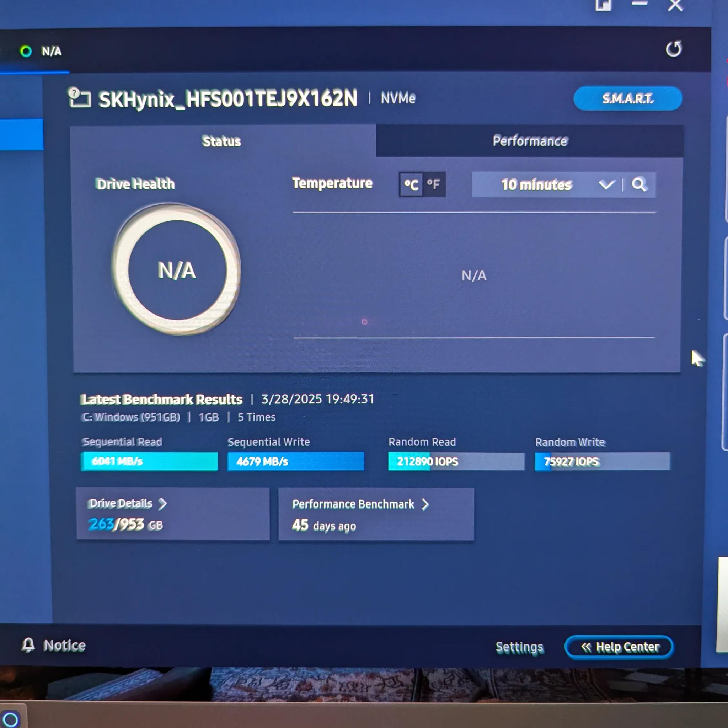Click the temperature graph N/A area
Screen dimensions: 728x728
pyautogui.click(x=474, y=275)
